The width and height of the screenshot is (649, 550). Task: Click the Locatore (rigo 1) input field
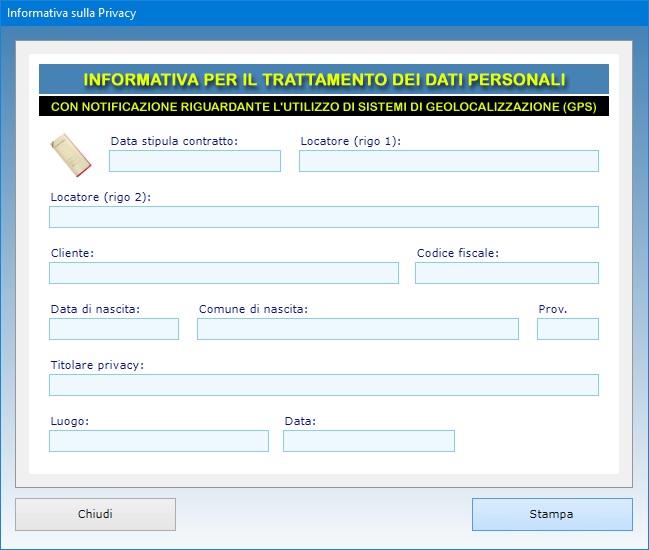coord(449,161)
